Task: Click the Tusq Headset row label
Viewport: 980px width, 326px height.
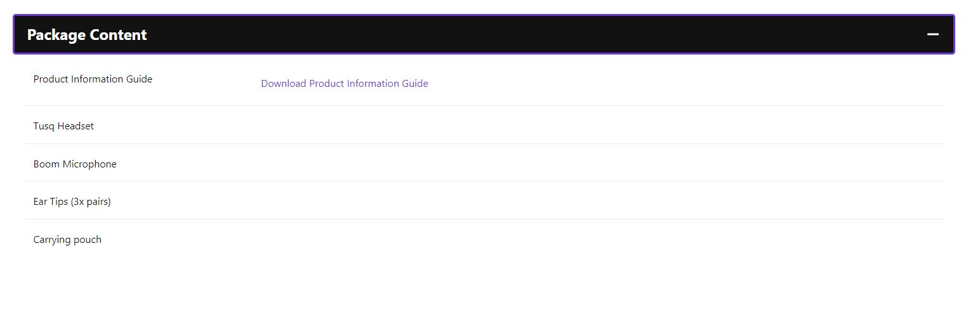Action: point(63,126)
